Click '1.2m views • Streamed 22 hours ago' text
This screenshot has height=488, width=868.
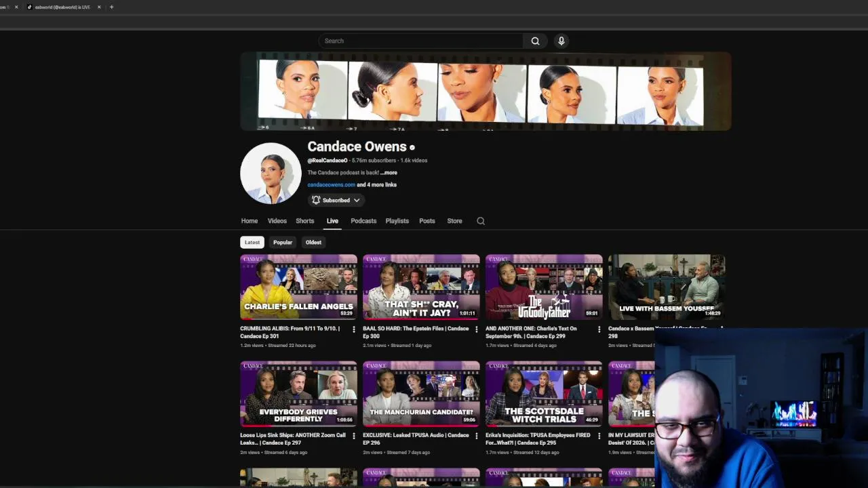tap(278, 346)
